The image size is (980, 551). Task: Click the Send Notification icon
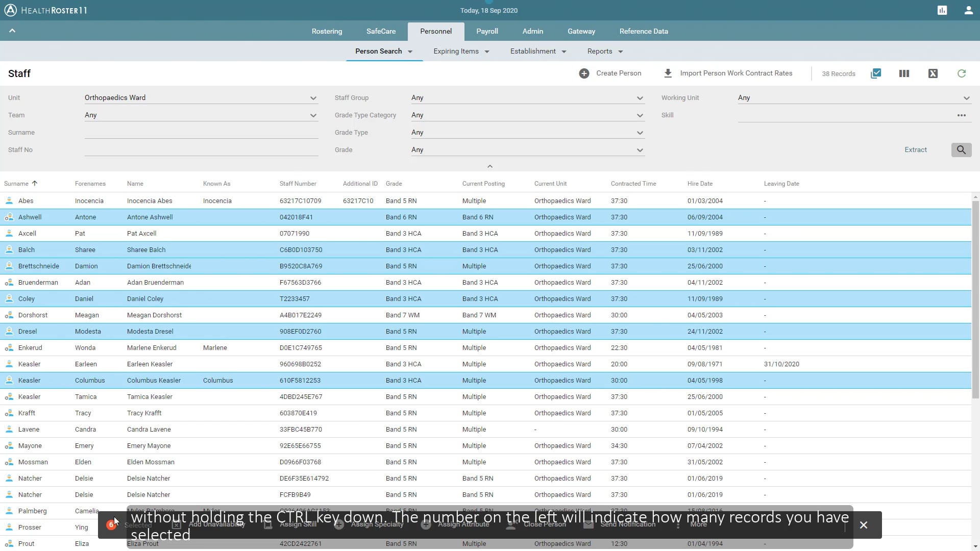pyautogui.click(x=587, y=524)
